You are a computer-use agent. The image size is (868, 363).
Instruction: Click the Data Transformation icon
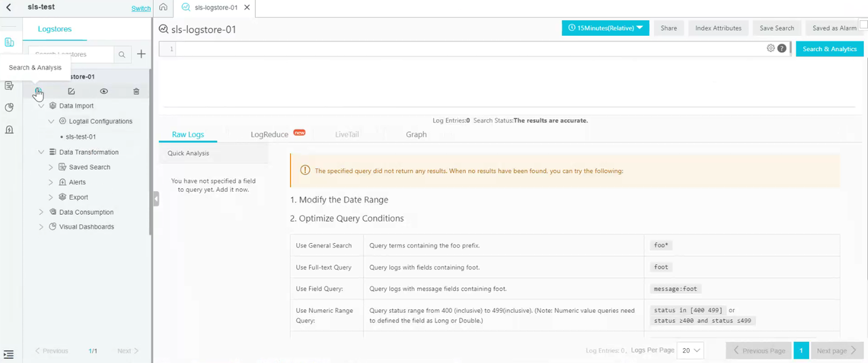pyautogui.click(x=53, y=152)
